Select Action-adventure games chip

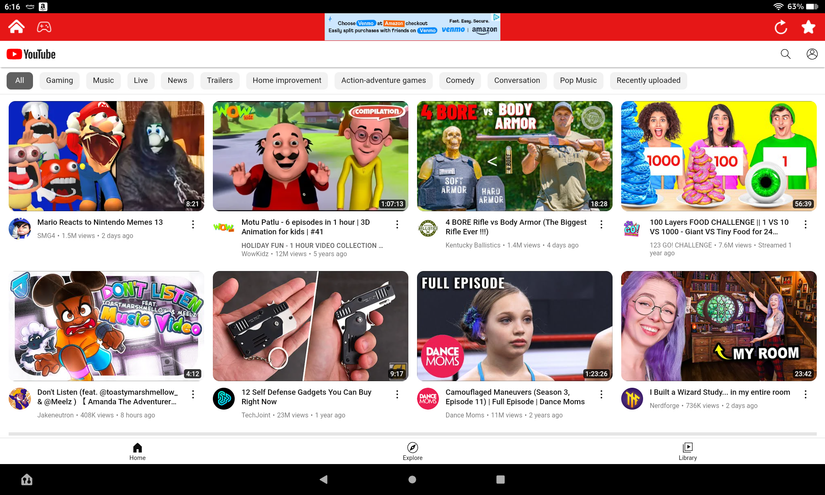click(384, 80)
